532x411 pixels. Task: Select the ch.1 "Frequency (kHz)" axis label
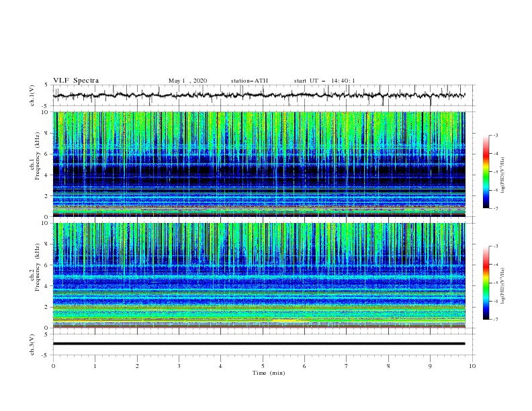pyautogui.click(x=37, y=156)
